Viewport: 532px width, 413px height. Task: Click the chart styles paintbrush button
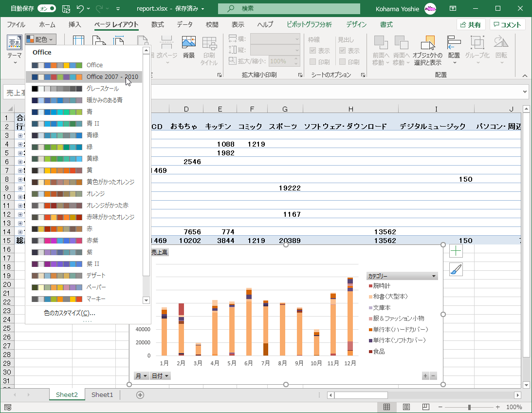(456, 269)
